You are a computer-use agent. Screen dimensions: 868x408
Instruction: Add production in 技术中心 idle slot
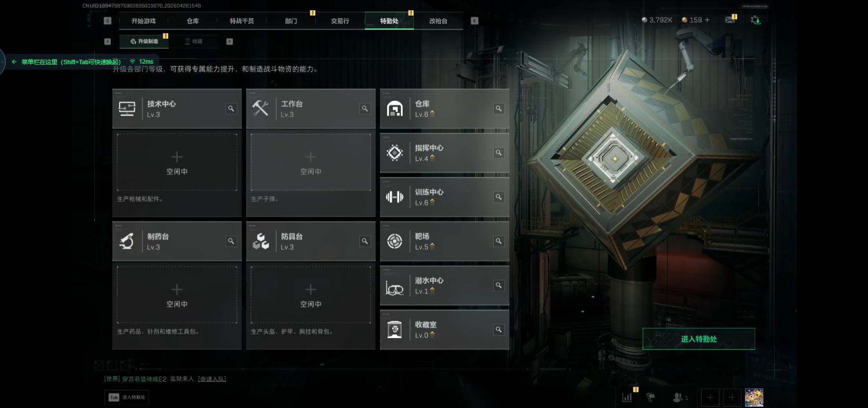pyautogui.click(x=177, y=163)
